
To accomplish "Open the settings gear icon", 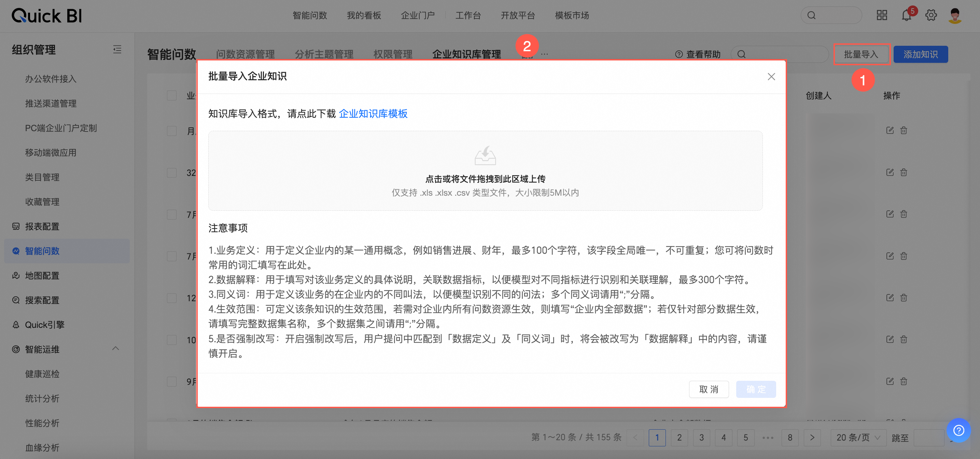I will [931, 15].
